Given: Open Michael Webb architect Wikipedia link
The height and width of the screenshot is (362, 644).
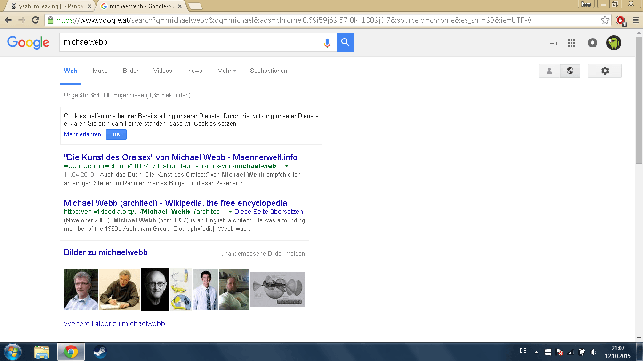Looking at the screenshot, I should point(175,203).
